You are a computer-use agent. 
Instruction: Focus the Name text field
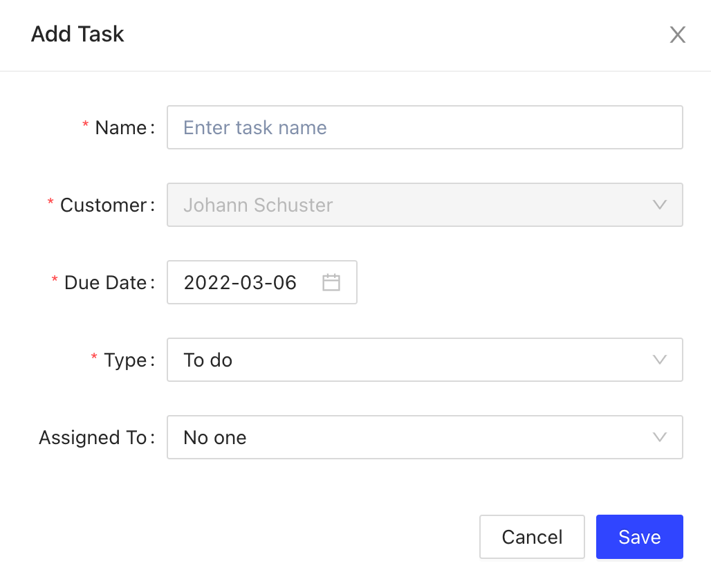point(424,127)
